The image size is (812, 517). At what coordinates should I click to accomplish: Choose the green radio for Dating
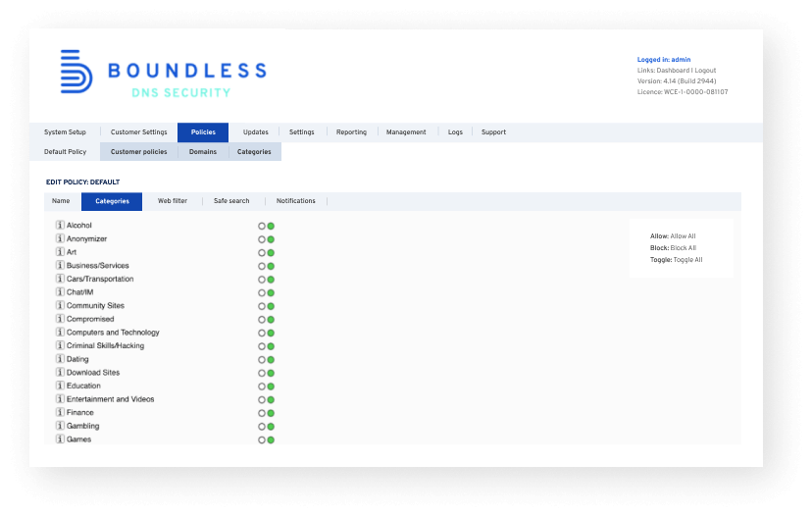pos(271,359)
